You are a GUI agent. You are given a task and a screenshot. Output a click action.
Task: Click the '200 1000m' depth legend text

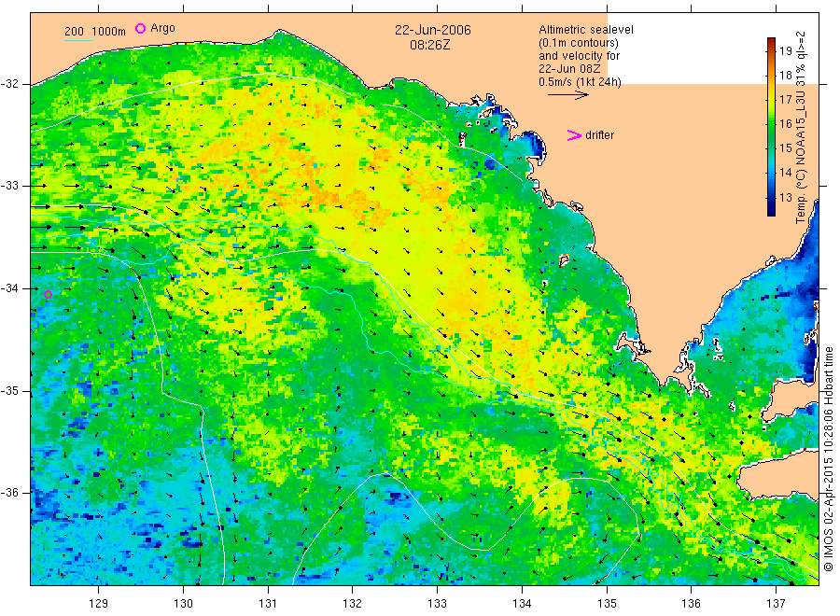tap(95, 32)
